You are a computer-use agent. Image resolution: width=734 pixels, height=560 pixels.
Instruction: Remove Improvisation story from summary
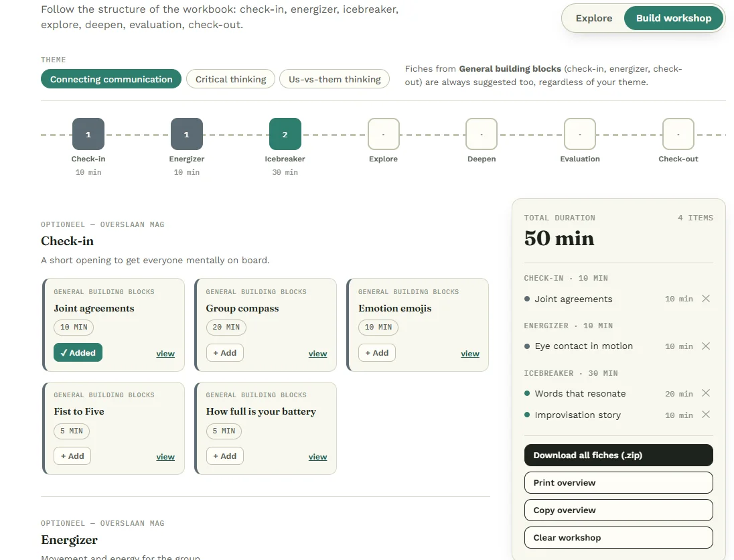[706, 415]
